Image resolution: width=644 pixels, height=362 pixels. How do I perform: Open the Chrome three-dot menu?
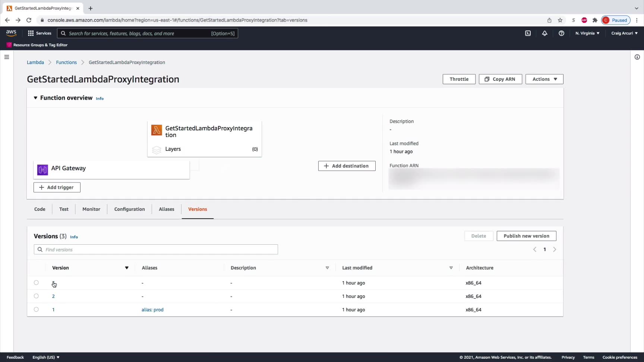637,20
